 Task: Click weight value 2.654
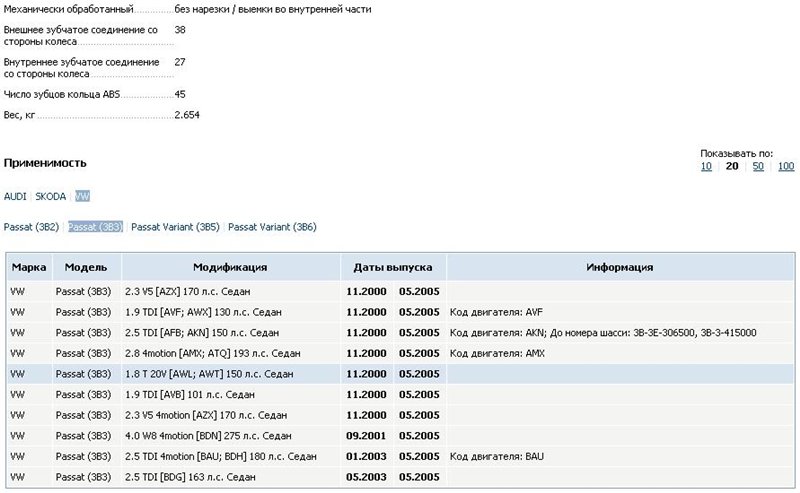[187, 115]
